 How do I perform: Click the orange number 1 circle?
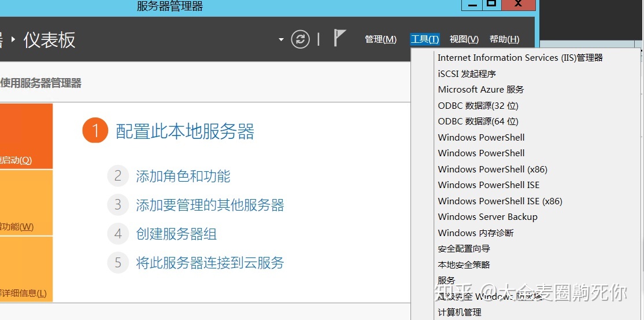tap(95, 131)
